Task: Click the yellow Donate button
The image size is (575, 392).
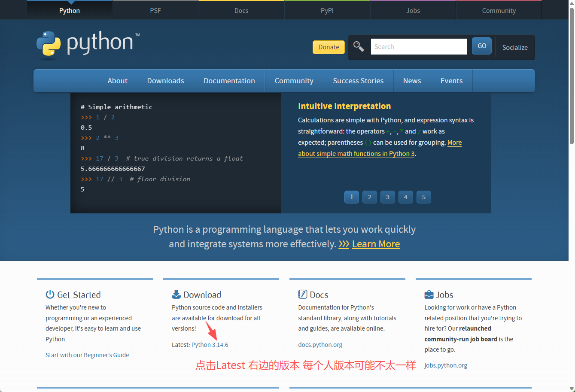Action: click(329, 47)
